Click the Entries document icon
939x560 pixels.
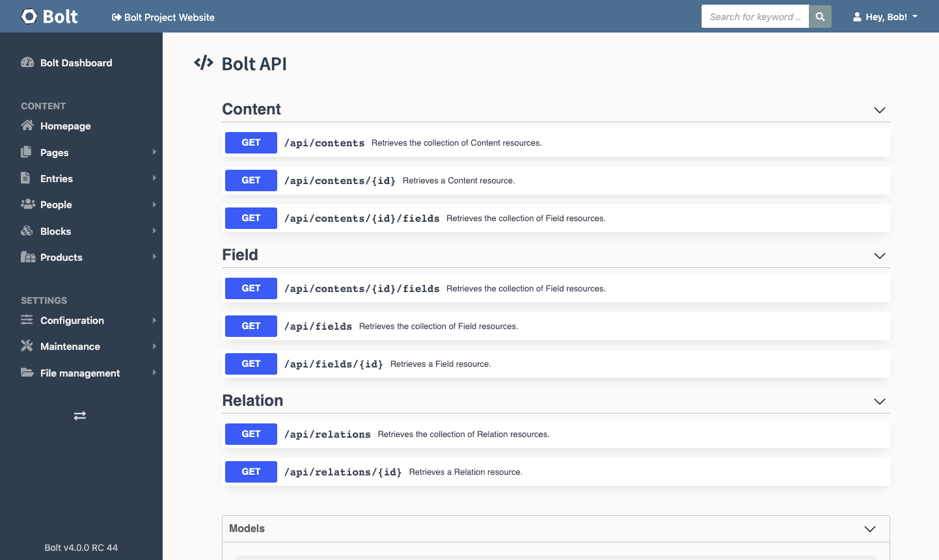[27, 178]
